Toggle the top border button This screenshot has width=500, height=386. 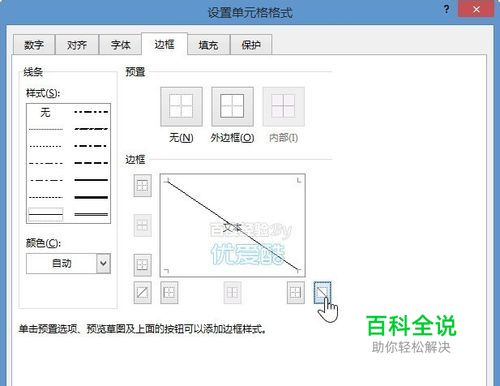pyautogui.click(x=142, y=185)
